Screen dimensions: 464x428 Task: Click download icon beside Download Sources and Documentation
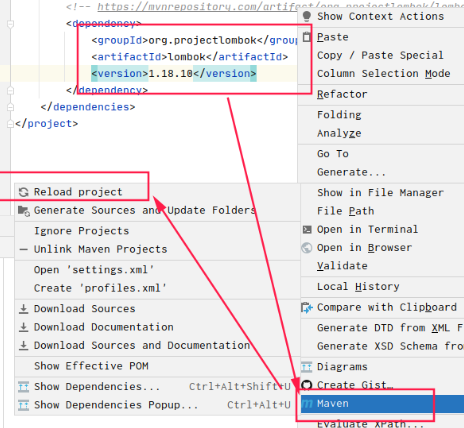click(23, 345)
